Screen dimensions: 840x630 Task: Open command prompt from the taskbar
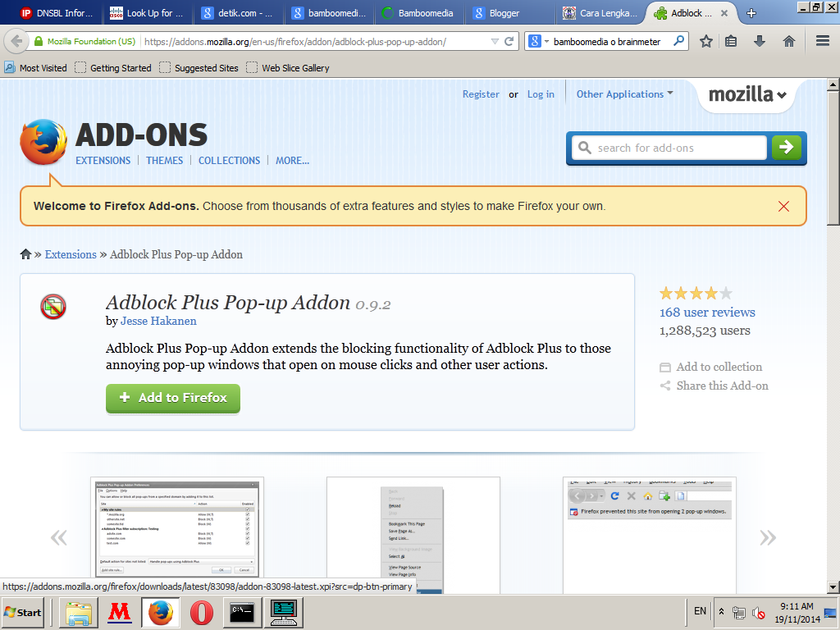242,612
